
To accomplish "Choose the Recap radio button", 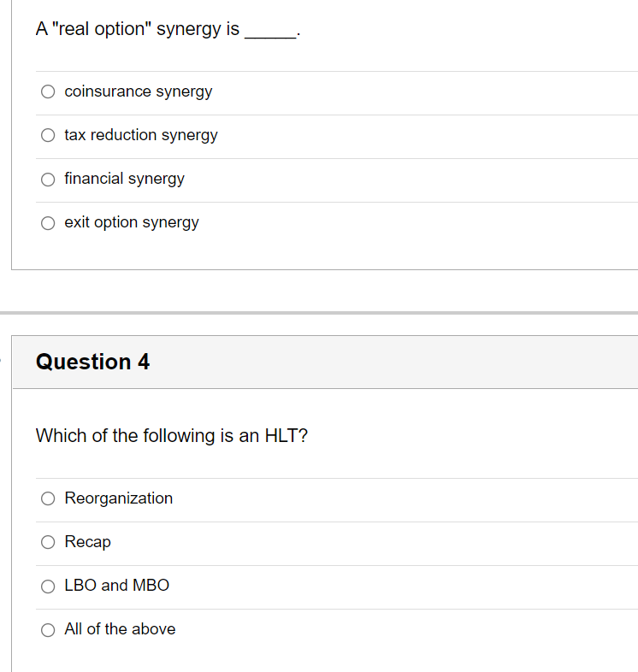I will pos(48,542).
